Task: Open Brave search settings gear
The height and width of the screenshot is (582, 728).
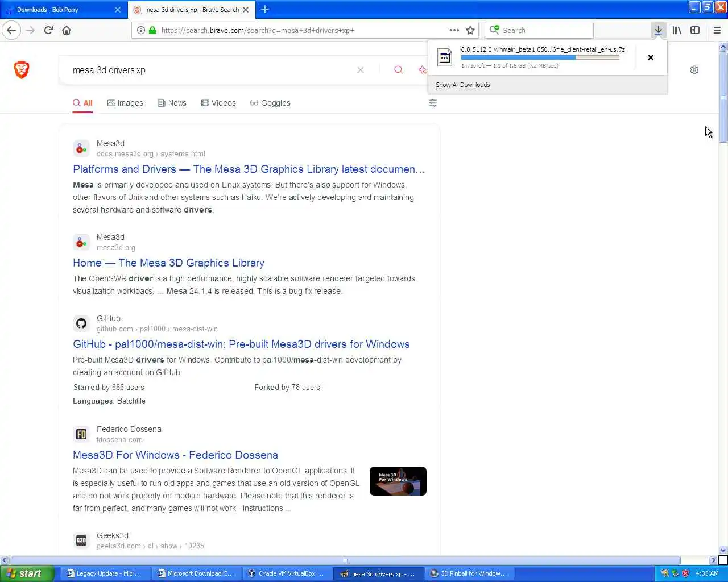Action: click(694, 70)
